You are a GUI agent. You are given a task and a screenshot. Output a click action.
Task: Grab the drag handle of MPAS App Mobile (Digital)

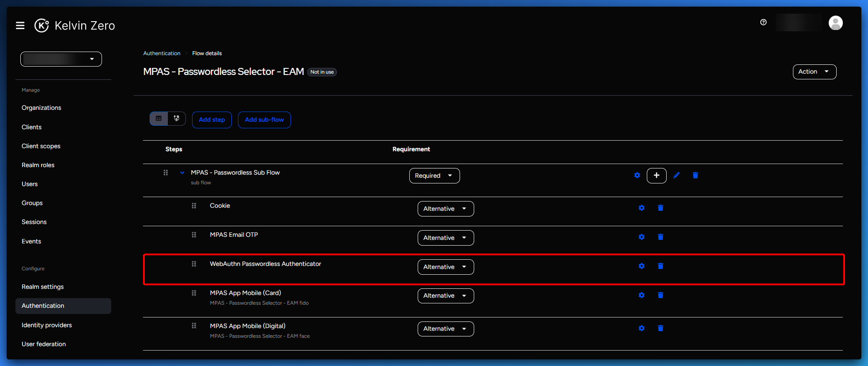click(x=194, y=326)
